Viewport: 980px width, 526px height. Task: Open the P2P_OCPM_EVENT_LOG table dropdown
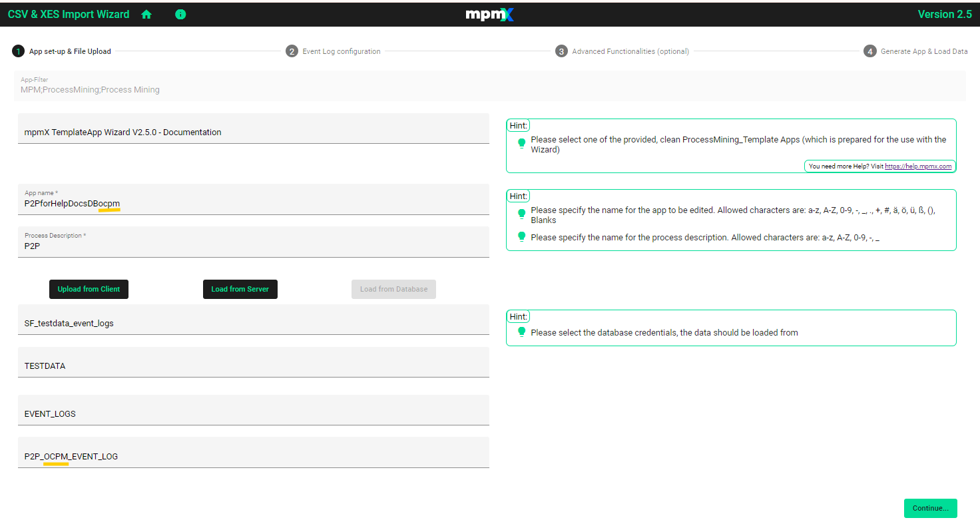tap(254, 453)
